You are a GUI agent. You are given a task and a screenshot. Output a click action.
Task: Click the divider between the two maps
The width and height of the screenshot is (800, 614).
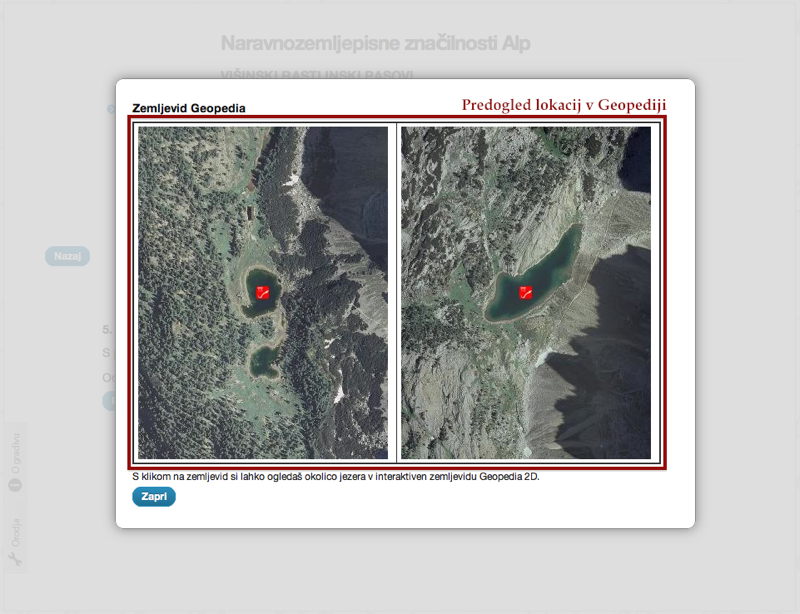[x=397, y=291]
